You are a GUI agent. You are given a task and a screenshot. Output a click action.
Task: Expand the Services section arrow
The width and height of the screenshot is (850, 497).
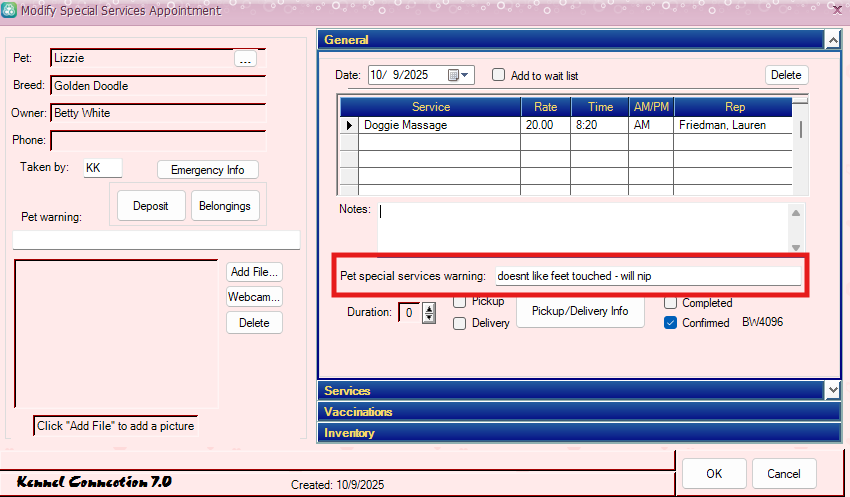(x=832, y=390)
